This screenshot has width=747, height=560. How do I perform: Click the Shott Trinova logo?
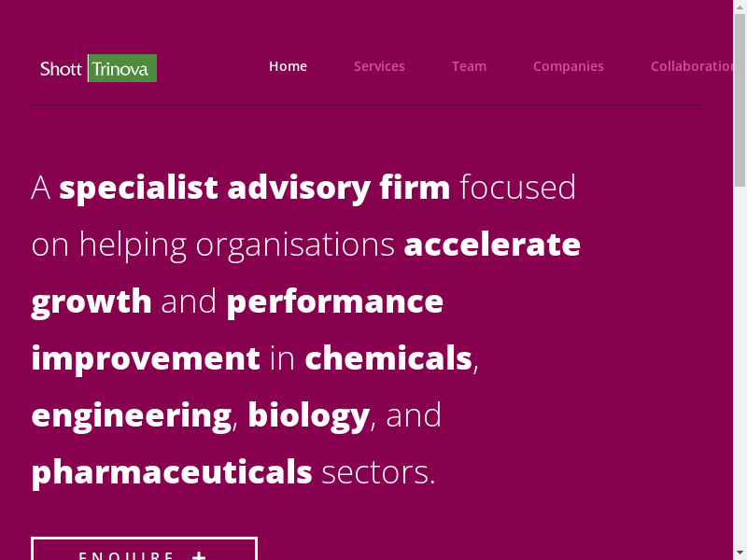pyautogui.click(x=98, y=68)
